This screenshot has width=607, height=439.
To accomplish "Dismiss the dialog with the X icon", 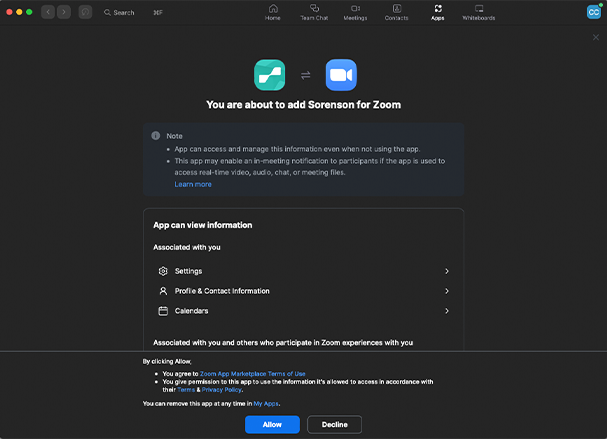I will tap(595, 37).
